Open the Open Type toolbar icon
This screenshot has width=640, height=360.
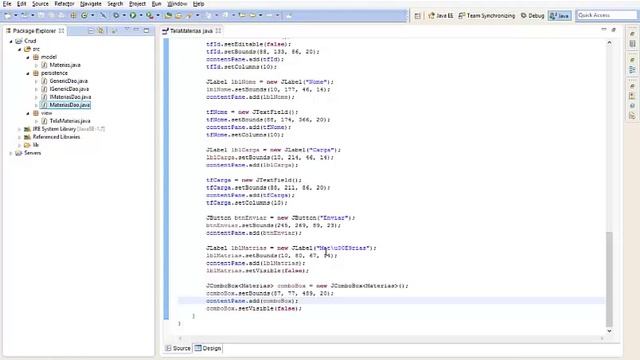pyautogui.click(x=168, y=16)
